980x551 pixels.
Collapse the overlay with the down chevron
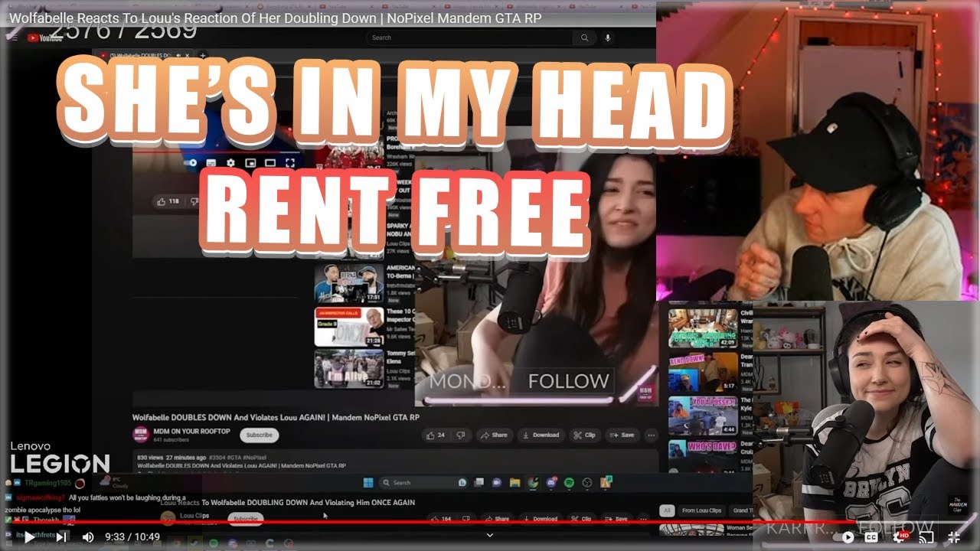tap(490, 535)
